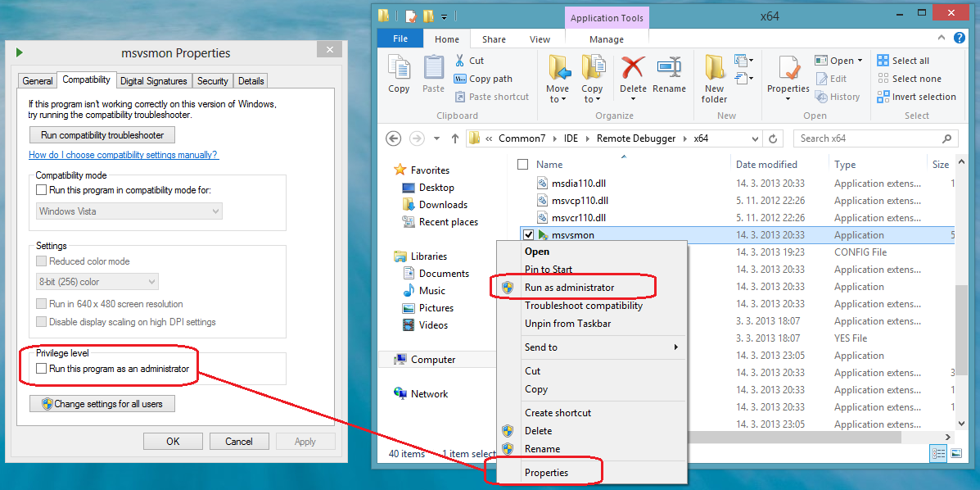Viewport: 980px width, 490px height.
Task: Click the Delete red X icon
Action: tap(633, 67)
